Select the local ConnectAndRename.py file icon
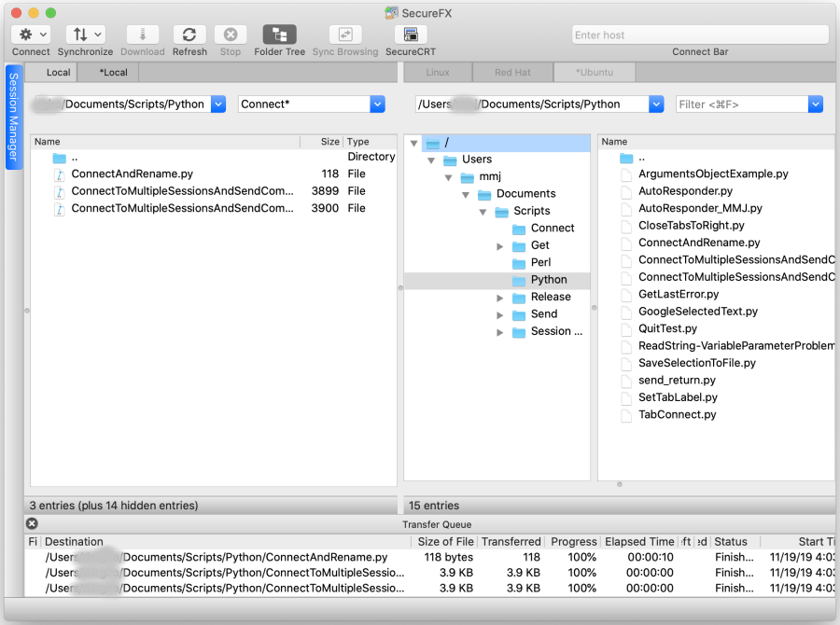Image resolution: width=840 pixels, height=625 pixels. (x=60, y=174)
